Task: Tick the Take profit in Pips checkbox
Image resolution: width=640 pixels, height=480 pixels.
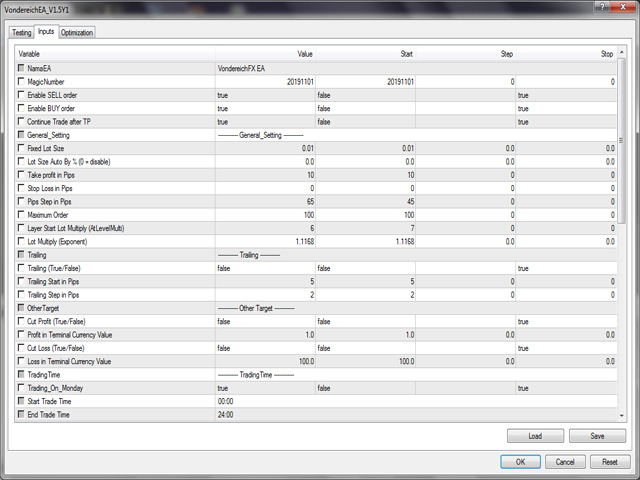Action: (21, 174)
